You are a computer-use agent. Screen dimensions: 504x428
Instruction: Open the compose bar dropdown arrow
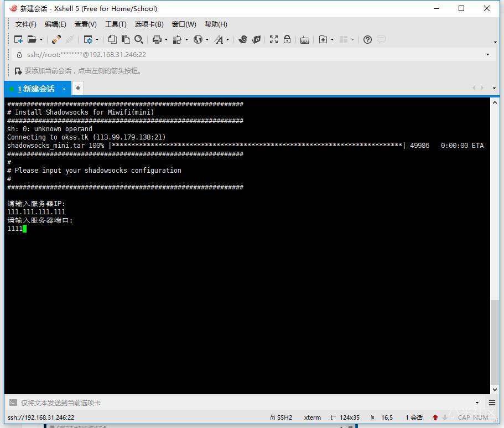coord(477,403)
